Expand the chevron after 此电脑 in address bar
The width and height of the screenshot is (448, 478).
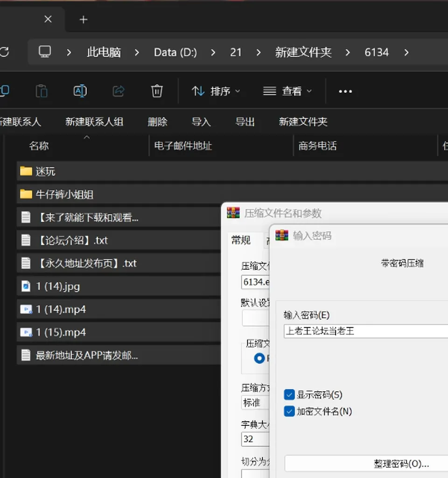pos(137,52)
